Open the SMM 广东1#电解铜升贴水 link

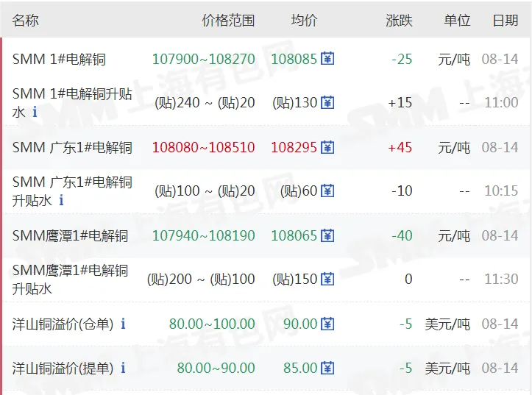coord(72,191)
